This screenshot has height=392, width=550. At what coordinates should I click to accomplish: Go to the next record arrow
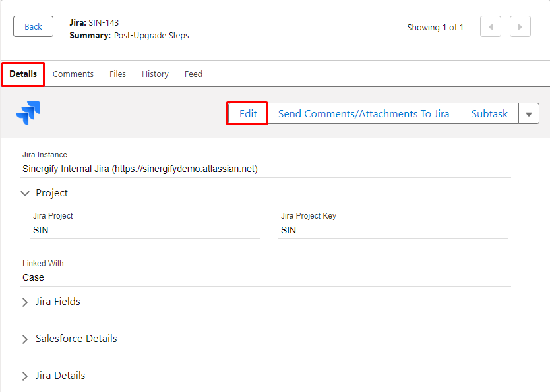coord(520,26)
